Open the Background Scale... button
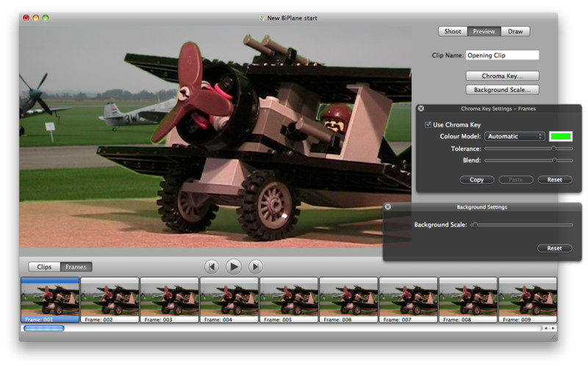Screen dimensions: 588x368 (502, 90)
